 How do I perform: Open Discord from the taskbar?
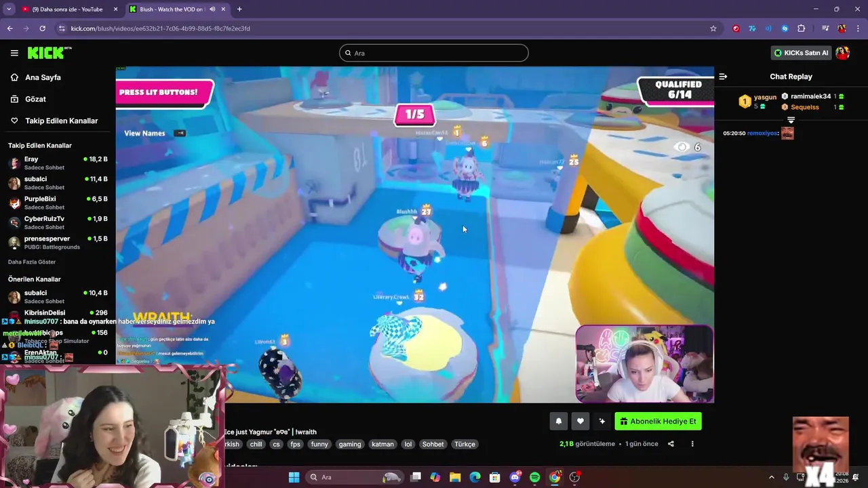[515, 477]
